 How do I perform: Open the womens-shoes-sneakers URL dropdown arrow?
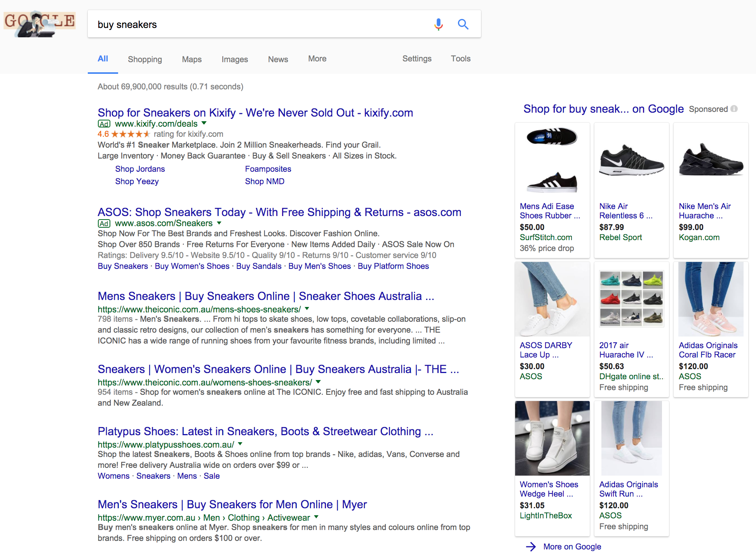(x=318, y=382)
